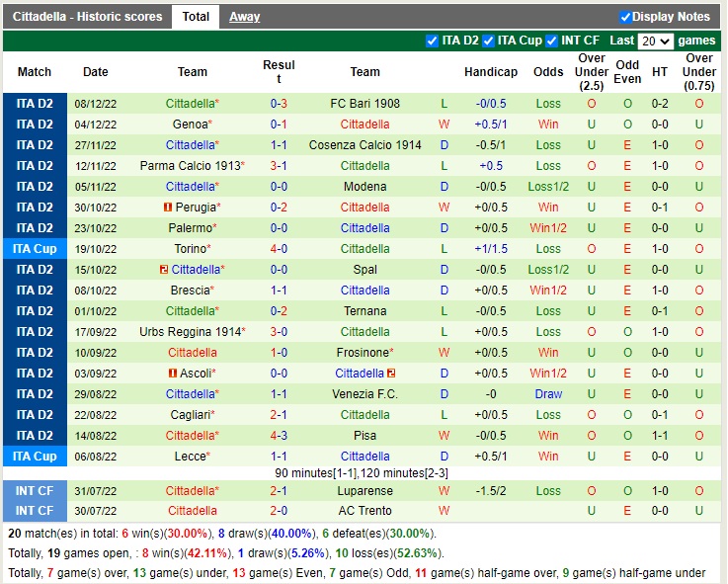Click the card icon after Cittadella on 03/09/22
The height and width of the screenshot is (584, 728).
click(x=391, y=374)
